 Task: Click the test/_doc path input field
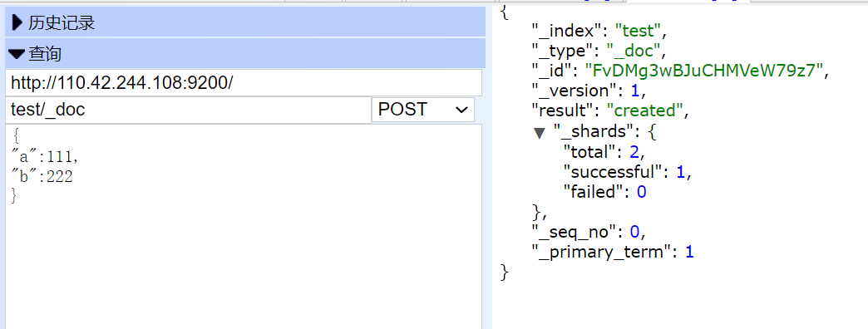click(188, 110)
